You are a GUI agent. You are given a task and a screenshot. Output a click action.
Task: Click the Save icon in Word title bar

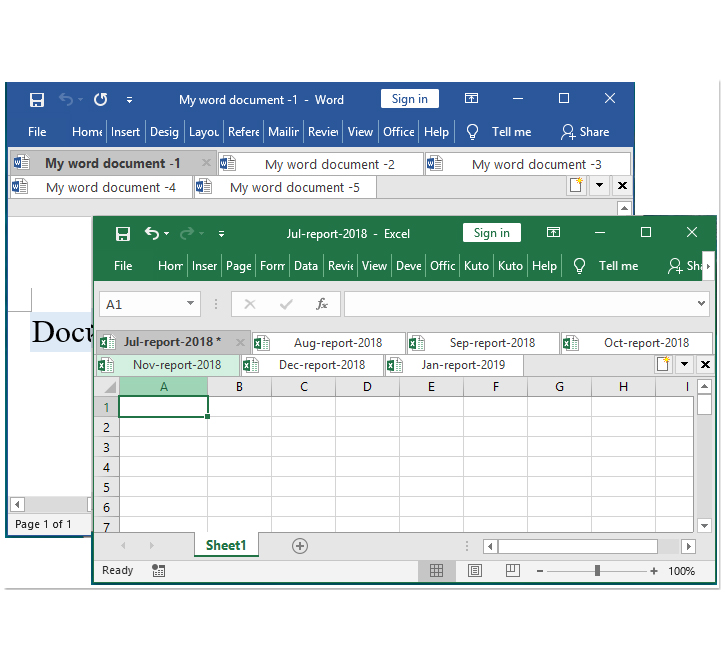click(37, 99)
